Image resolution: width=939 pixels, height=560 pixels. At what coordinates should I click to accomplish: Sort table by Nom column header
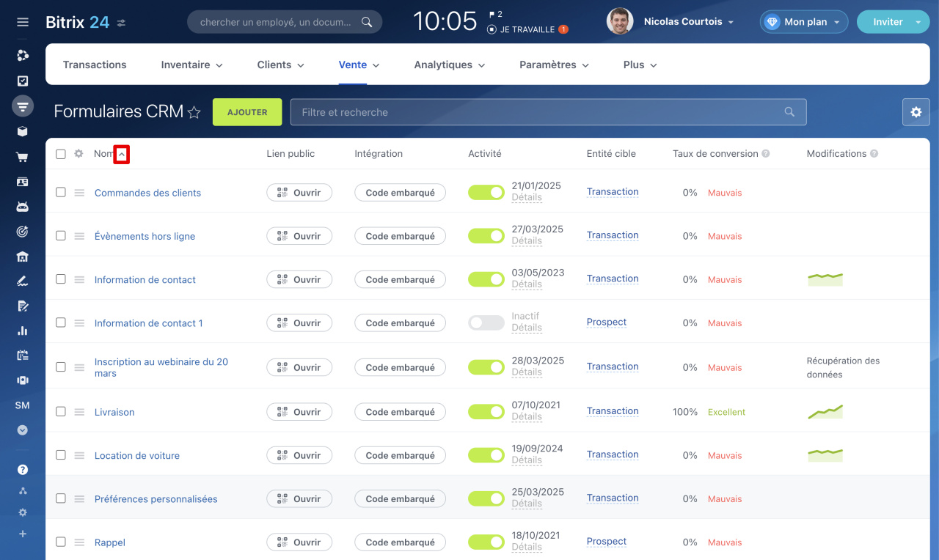click(104, 154)
